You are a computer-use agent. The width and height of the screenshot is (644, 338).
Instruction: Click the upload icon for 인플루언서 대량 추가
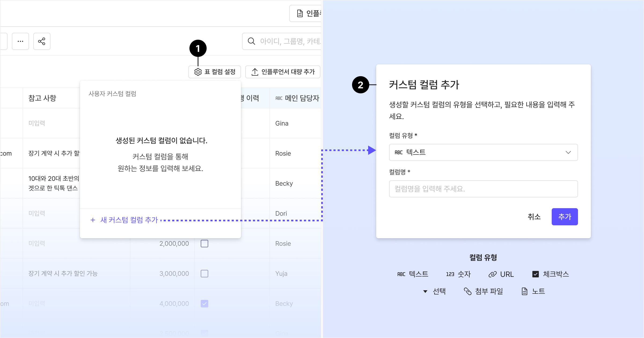coord(255,72)
